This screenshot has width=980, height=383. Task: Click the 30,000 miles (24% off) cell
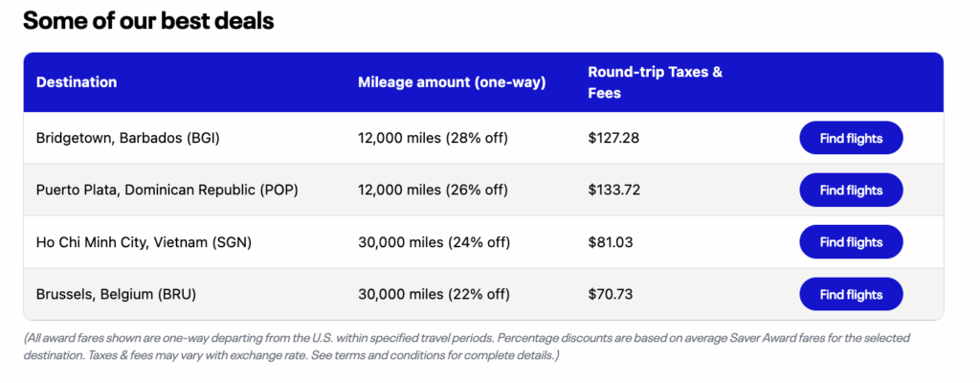tap(433, 242)
